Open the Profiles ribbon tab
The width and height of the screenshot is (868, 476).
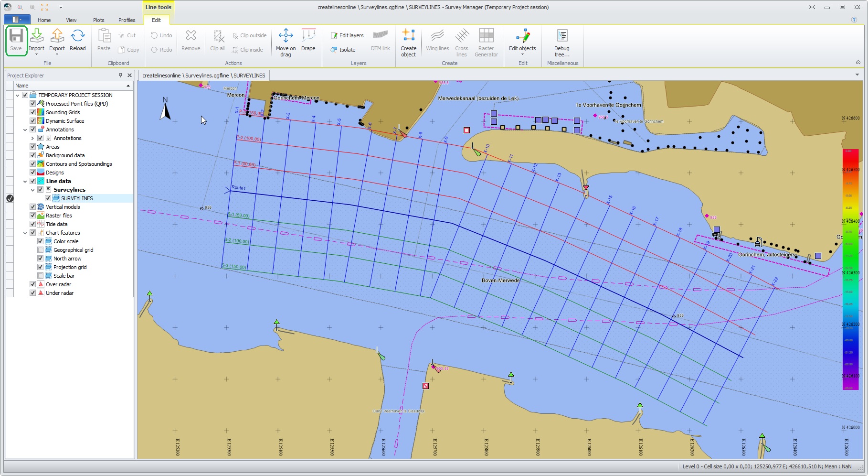click(127, 20)
